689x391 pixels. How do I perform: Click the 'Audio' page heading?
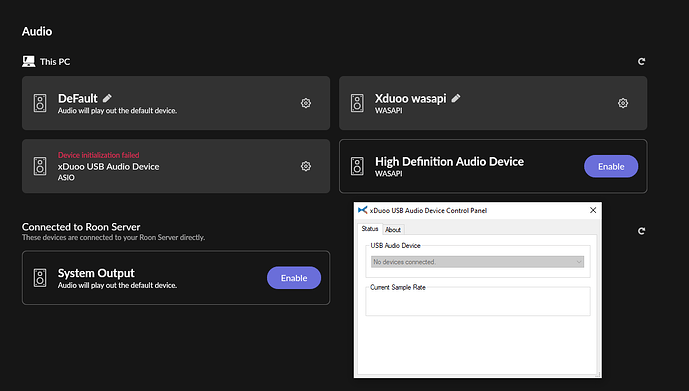pyautogui.click(x=37, y=31)
